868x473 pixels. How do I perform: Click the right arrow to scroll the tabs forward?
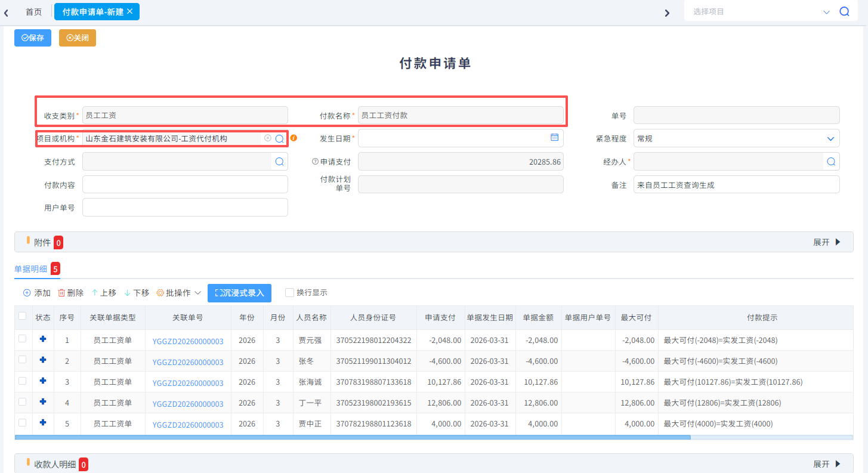667,13
